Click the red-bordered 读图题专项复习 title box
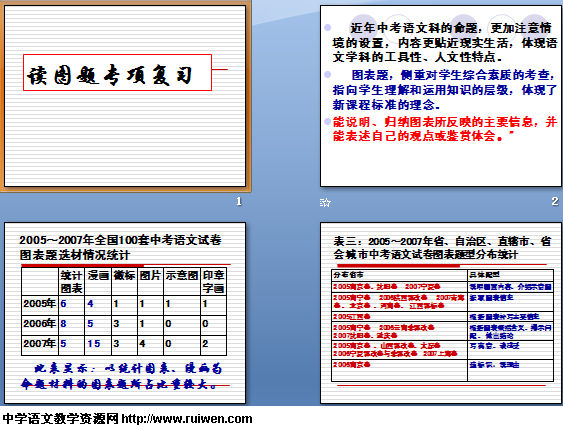 [117, 73]
